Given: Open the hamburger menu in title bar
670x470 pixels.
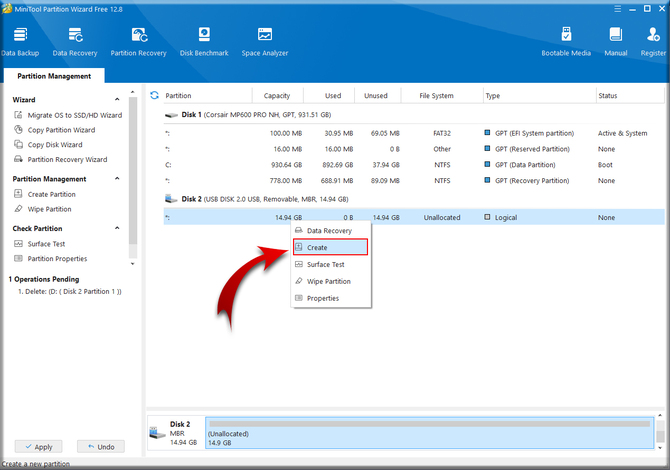Looking at the screenshot, I should point(617,9).
